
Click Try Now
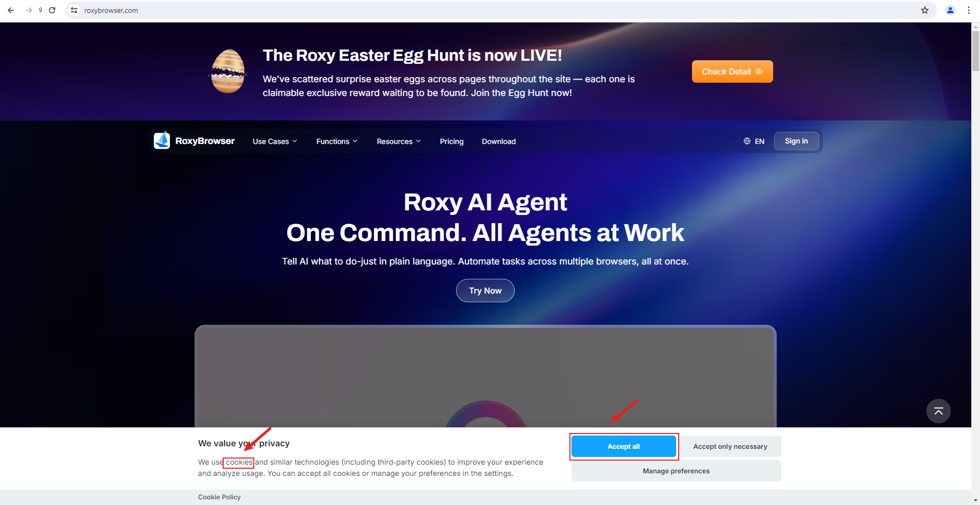[485, 291]
